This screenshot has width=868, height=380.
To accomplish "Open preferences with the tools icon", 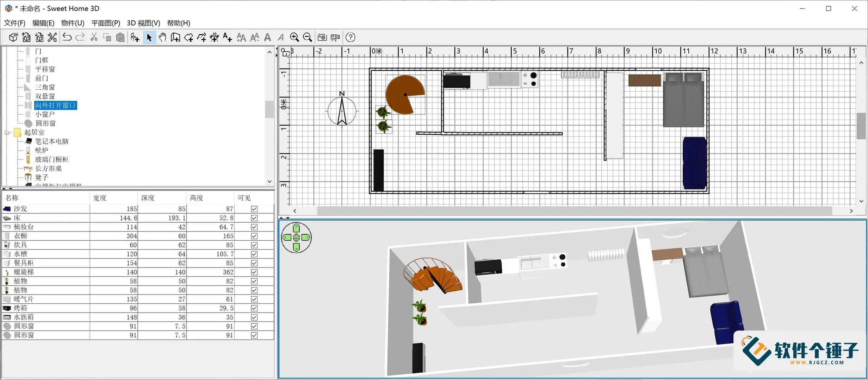I will tap(52, 37).
